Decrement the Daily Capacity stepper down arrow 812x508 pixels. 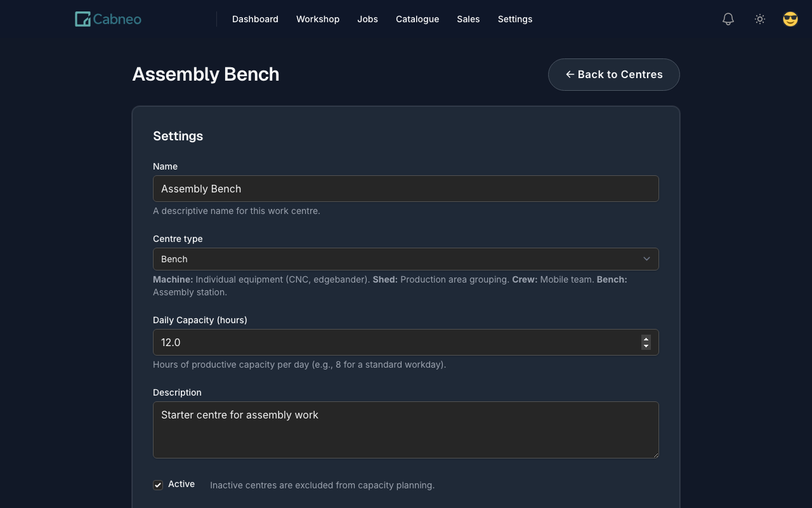pos(646,346)
